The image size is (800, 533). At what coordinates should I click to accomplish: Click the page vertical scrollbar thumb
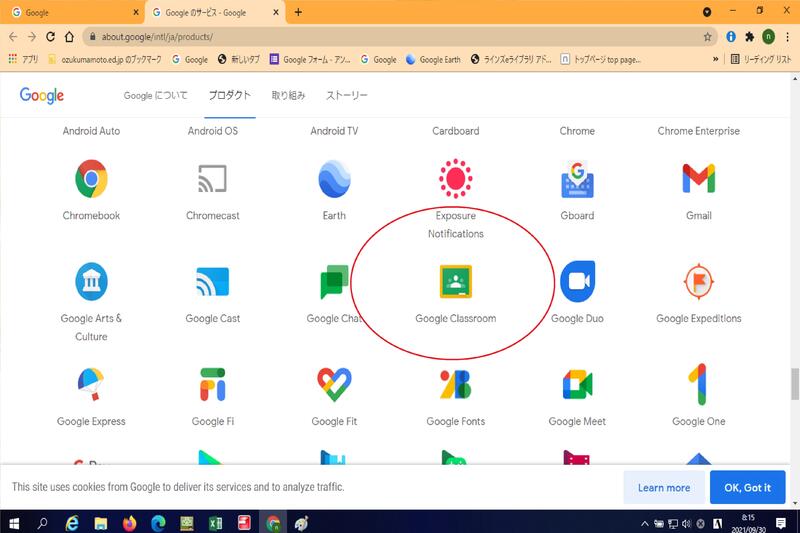pos(794,383)
